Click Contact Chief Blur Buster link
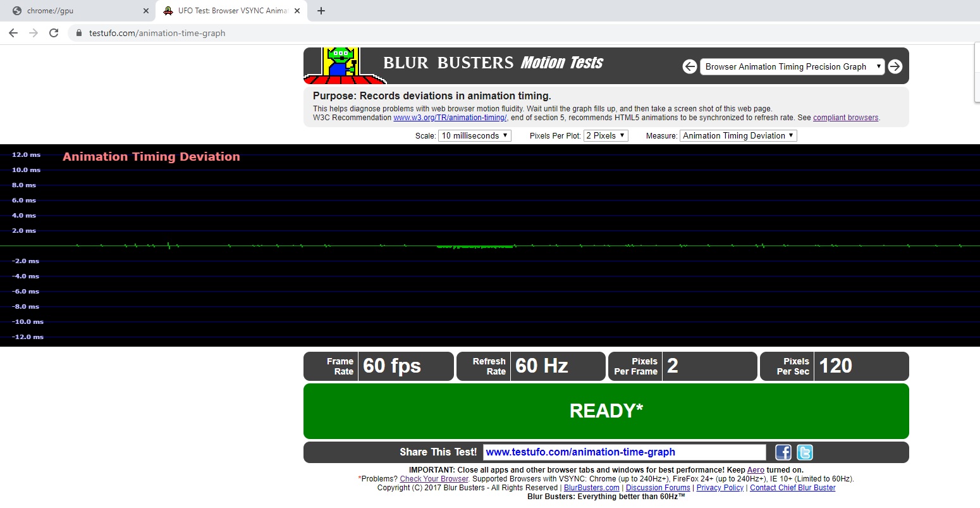Viewport: 980px width, 508px height. (793, 488)
